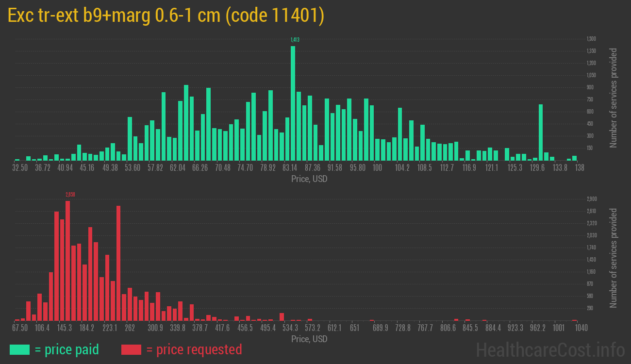Click the '= price requested' legend text
The image size is (631, 364).
194,349
